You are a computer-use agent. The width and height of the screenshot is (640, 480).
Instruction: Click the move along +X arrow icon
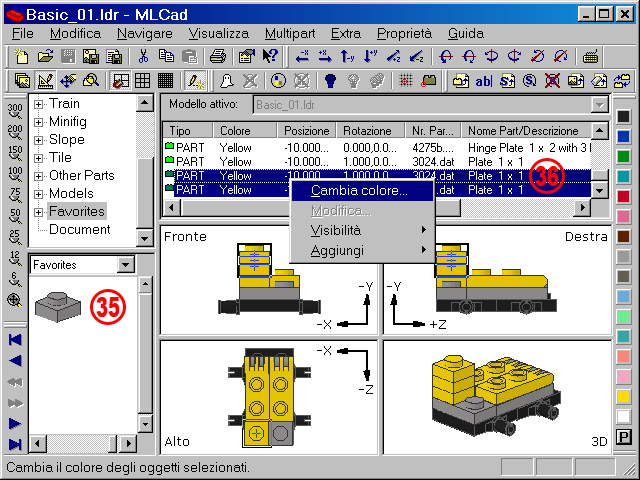coord(325,56)
